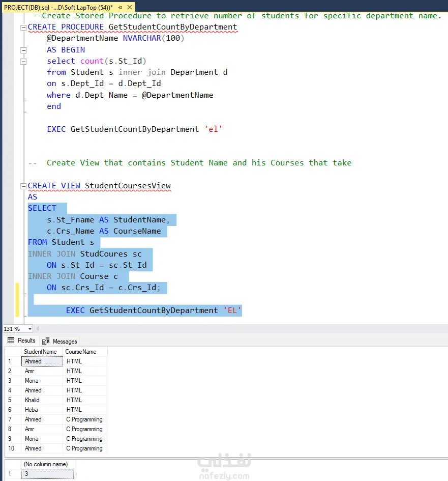Viewport: 448px width, 481px height.
Task: Click the CourseName column header
Action: point(85,352)
